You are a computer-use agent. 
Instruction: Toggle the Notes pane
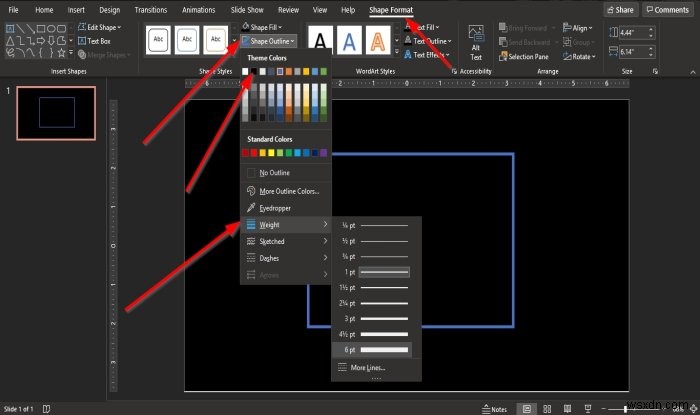495,409
